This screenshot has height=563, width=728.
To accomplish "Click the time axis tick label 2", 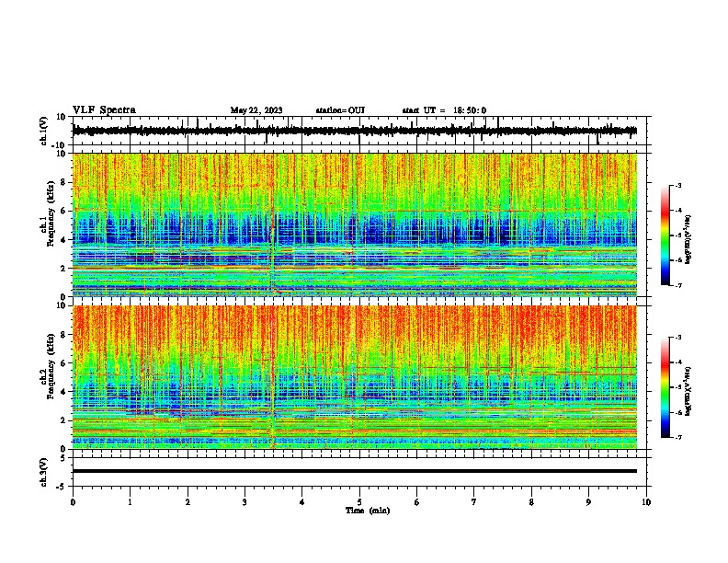I will 188,502.
